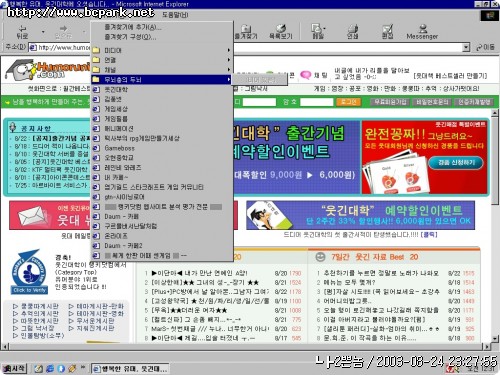Viewport: 500px width, 375px height.
Task: Click the 행복한 유머 웃긴대 taskbar window button
Action: pyautogui.click(x=130, y=369)
